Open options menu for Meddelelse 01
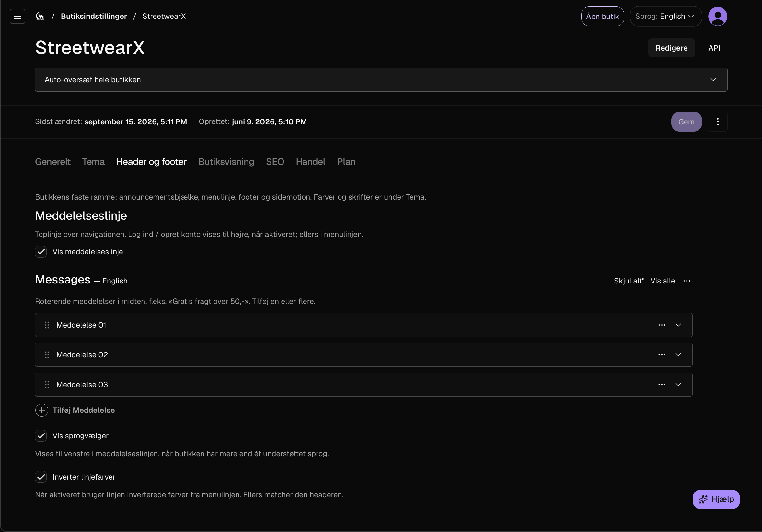The height and width of the screenshot is (532, 762). (662, 325)
